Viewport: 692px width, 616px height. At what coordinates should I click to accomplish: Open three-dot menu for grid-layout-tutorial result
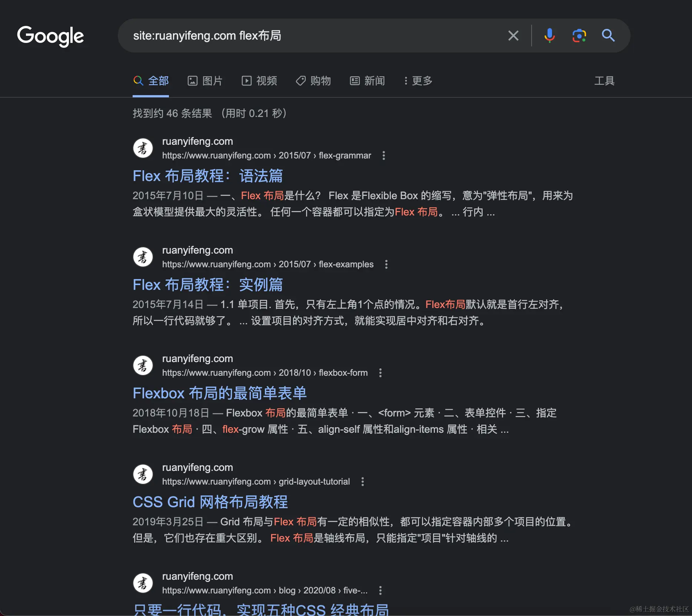pos(362,482)
